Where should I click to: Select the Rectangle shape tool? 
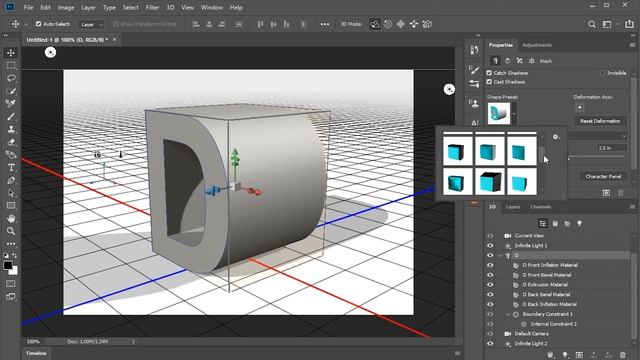[11, 206]
